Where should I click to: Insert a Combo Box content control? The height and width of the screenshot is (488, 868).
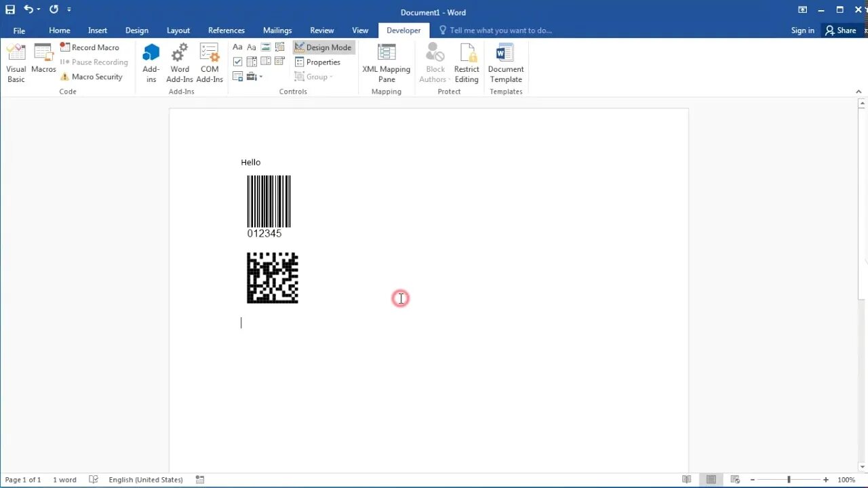(x=252, y=62)
